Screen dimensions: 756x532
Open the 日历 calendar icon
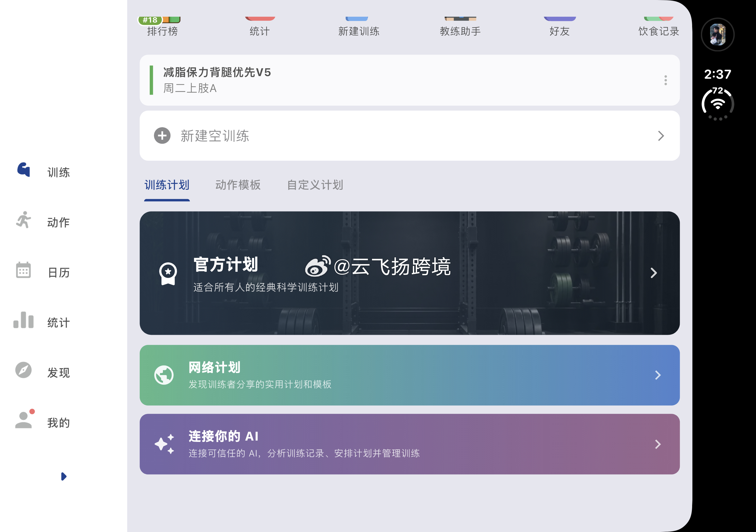23,270
